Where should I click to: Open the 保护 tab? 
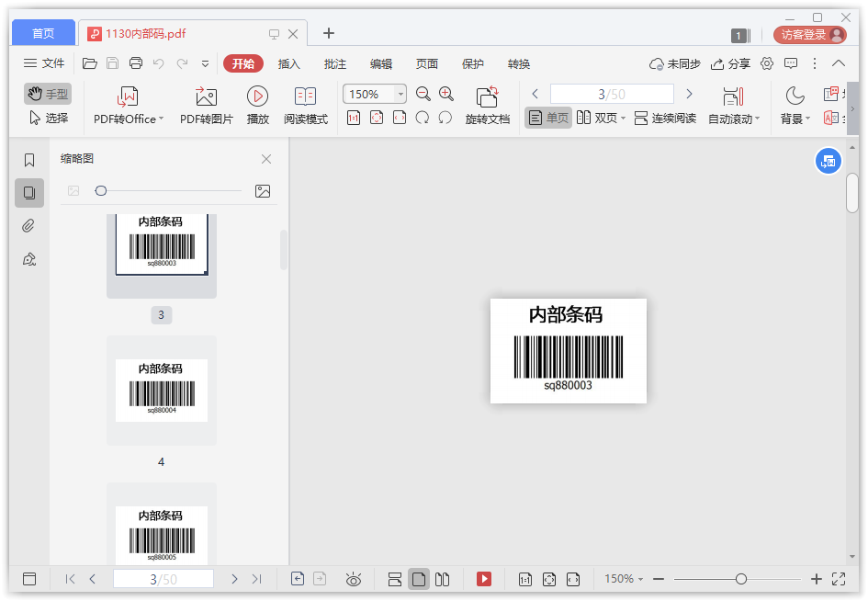pyautogui.click(x=473, y=63)
